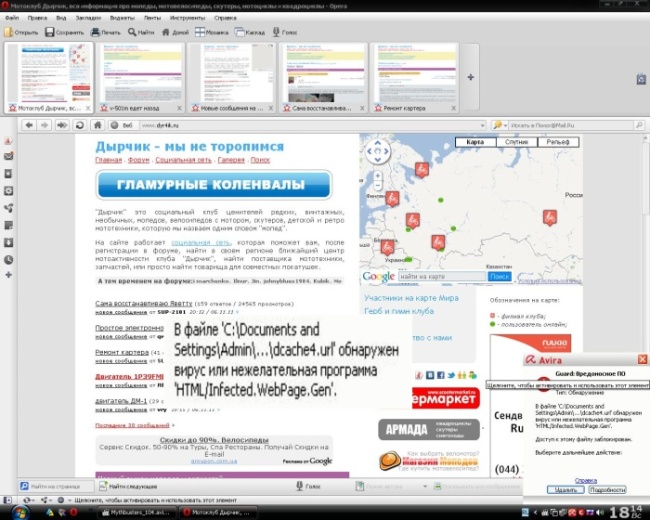Close the 'Ремонт картера' tab
Image resolution: width=650 pixels, height=520 pixels.
453,108
